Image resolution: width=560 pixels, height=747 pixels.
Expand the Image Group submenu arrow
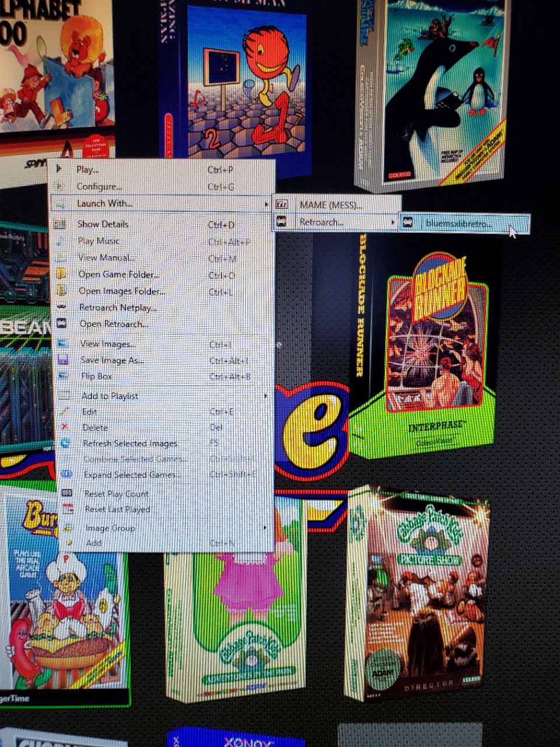[266, 528]
